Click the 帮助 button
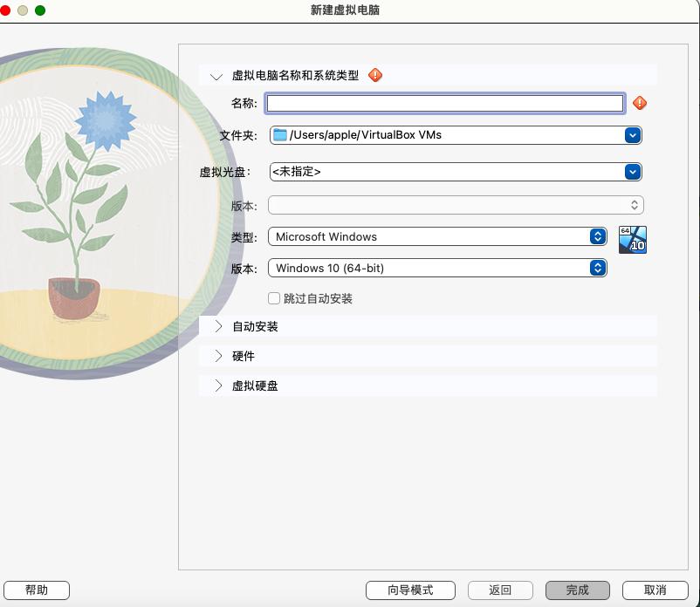Viewport: 700px width, 607px height. [37, 590]
